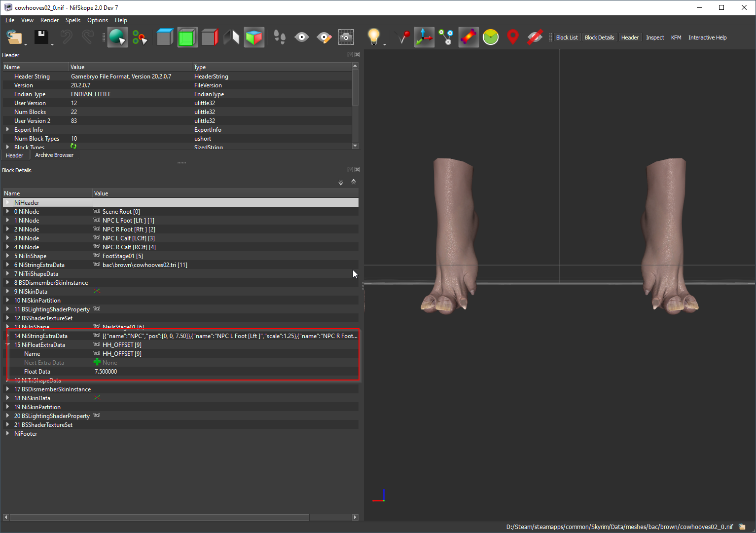Image resolution: width=756 pixels, height=533 pixels.
Task: Open the View menu
Action: (x=27, y=20)
